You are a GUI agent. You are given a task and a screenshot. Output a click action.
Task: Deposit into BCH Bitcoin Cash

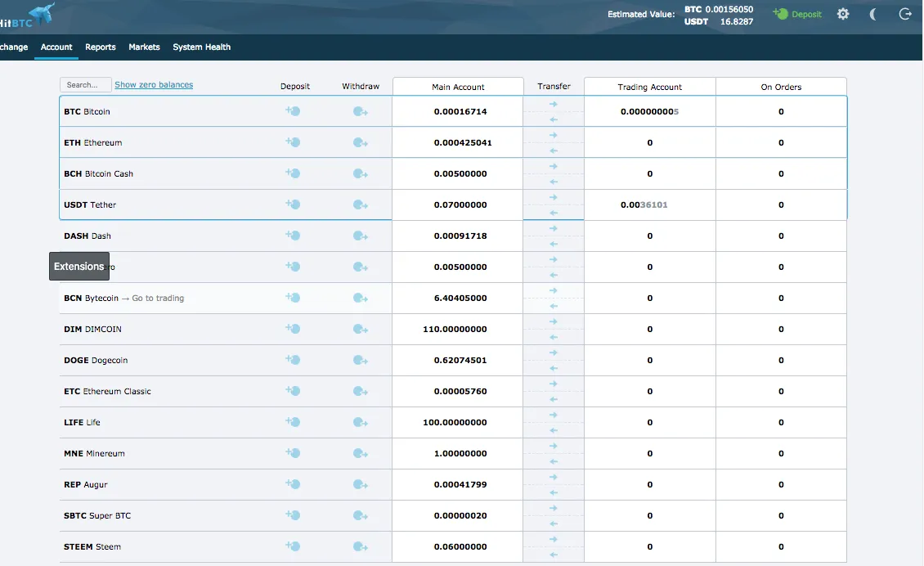pos(293,173)
